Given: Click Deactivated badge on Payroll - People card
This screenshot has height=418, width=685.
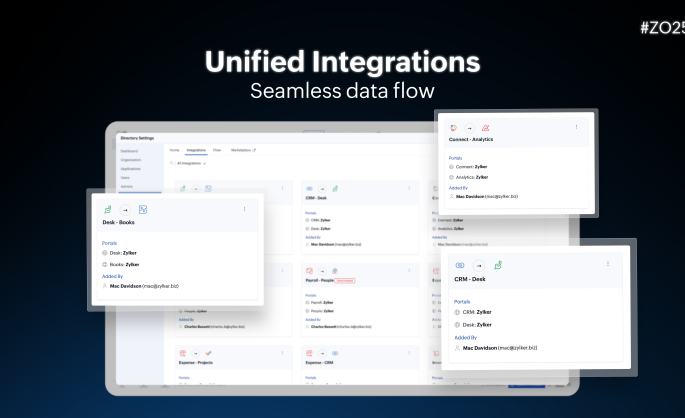Looking at the screenshot, I should click(345, 280).
